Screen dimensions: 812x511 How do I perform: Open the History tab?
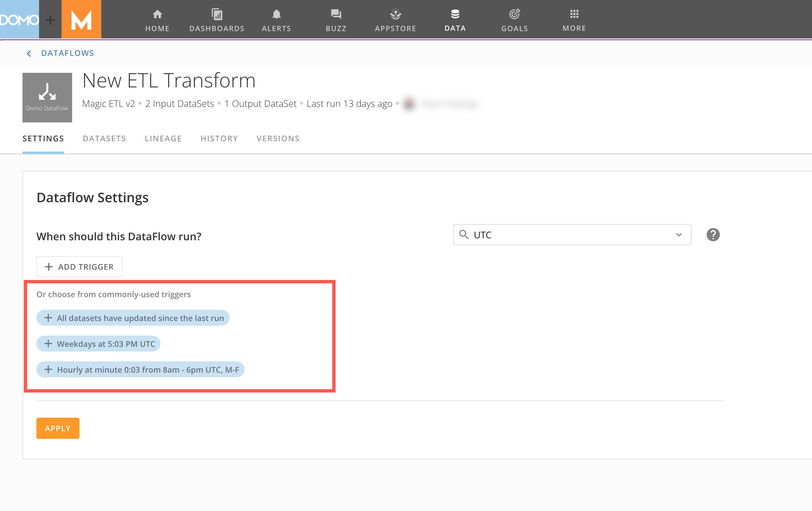click(219, 139)
